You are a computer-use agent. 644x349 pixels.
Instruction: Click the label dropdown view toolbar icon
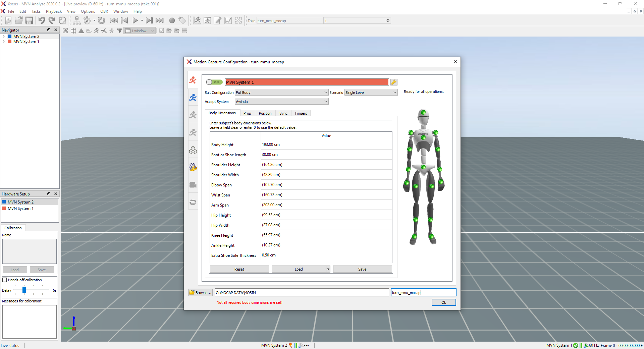120,31
